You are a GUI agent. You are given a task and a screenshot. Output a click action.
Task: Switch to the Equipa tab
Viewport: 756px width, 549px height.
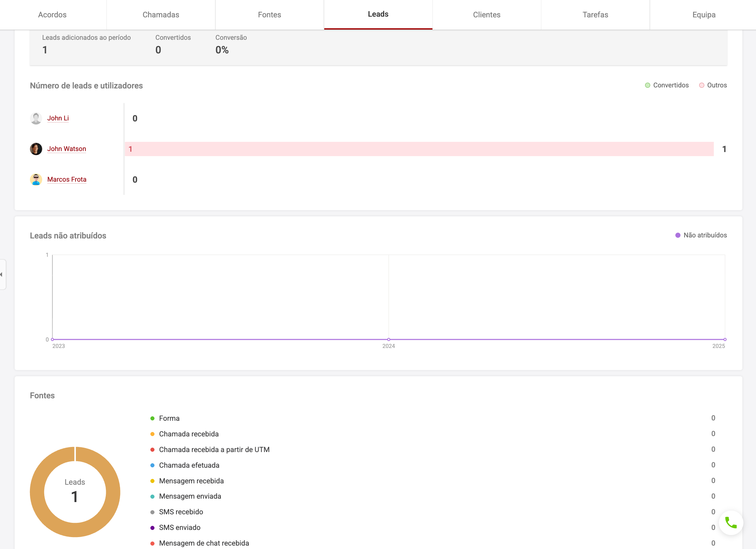[x=704, y=15]
